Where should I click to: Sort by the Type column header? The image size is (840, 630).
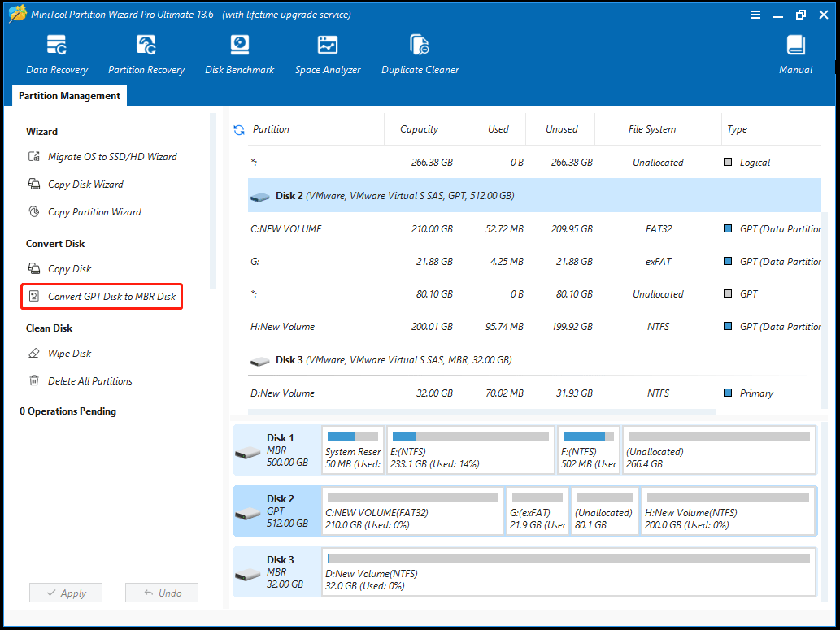point(771,129)
